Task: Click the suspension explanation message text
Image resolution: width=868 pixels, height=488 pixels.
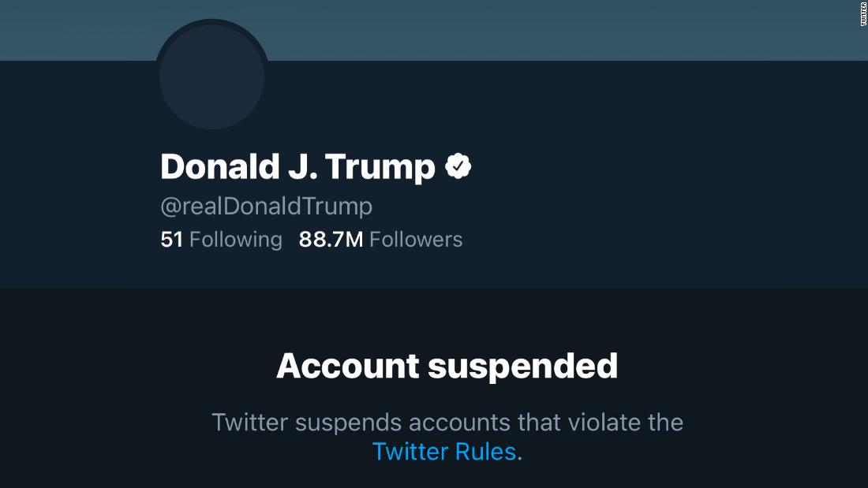Action: (447, 423)
